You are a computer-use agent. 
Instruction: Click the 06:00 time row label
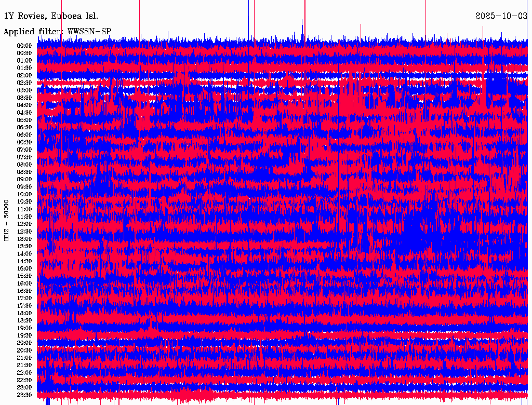pos(24,135)
